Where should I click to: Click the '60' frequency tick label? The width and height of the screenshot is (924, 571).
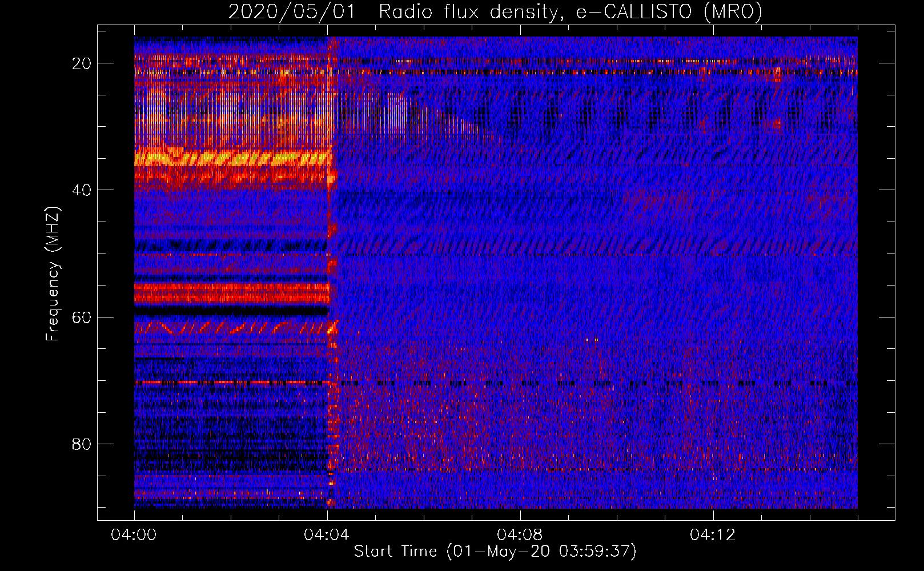82,317
